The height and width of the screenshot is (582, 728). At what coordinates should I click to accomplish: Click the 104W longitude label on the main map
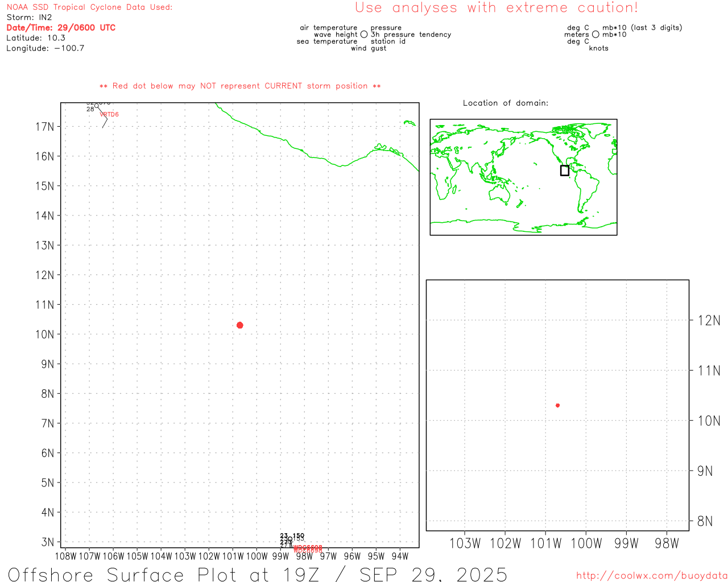tap(161, 556)
